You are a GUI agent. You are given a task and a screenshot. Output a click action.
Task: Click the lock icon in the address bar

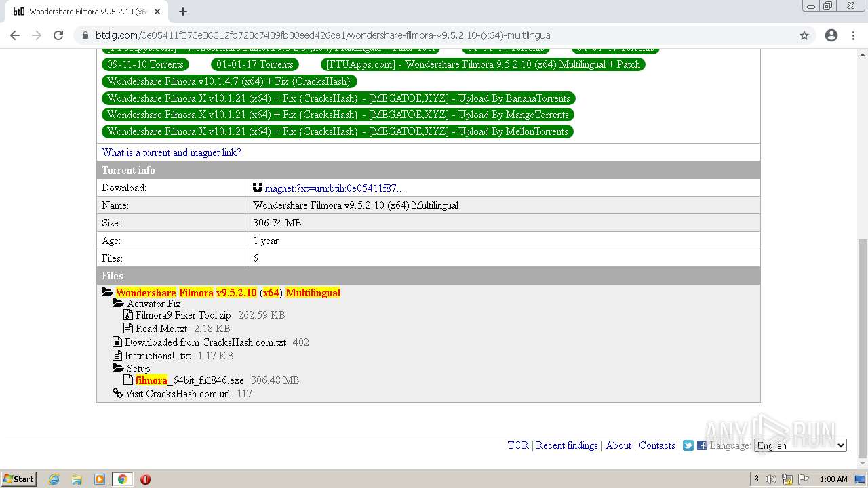[85, 35]
